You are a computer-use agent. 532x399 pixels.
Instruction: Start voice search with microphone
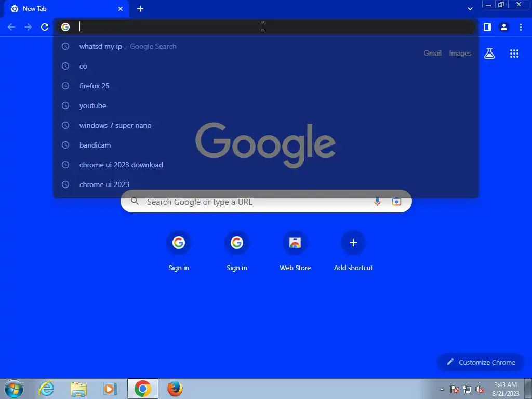(377, 202)
